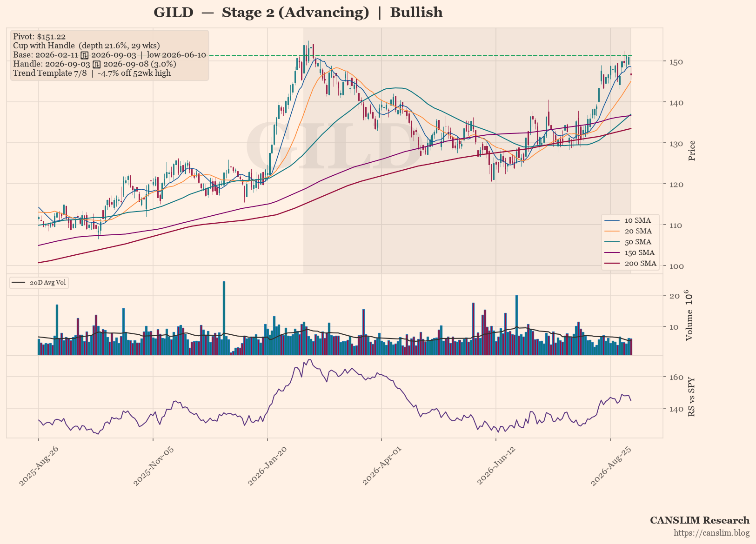The height and width of the screenshot is (544, 756).
Task: Click the '2026-Apr-01' date tick label
Action: tap(381, 467)
